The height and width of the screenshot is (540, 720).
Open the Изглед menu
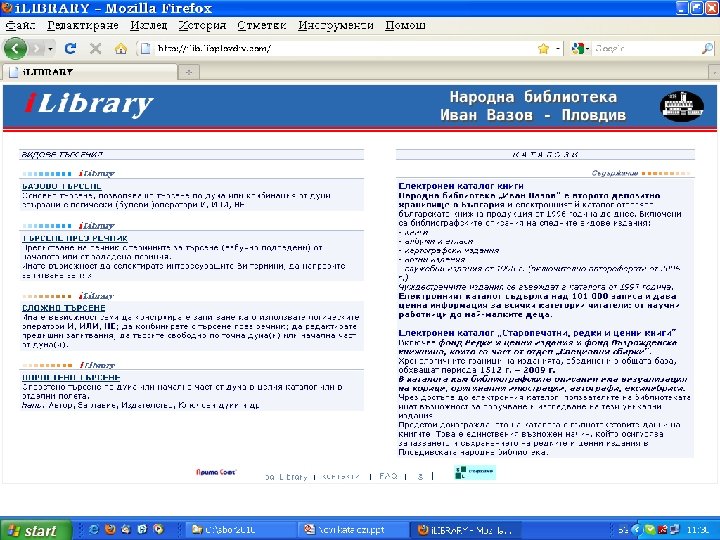pos(148,25)
